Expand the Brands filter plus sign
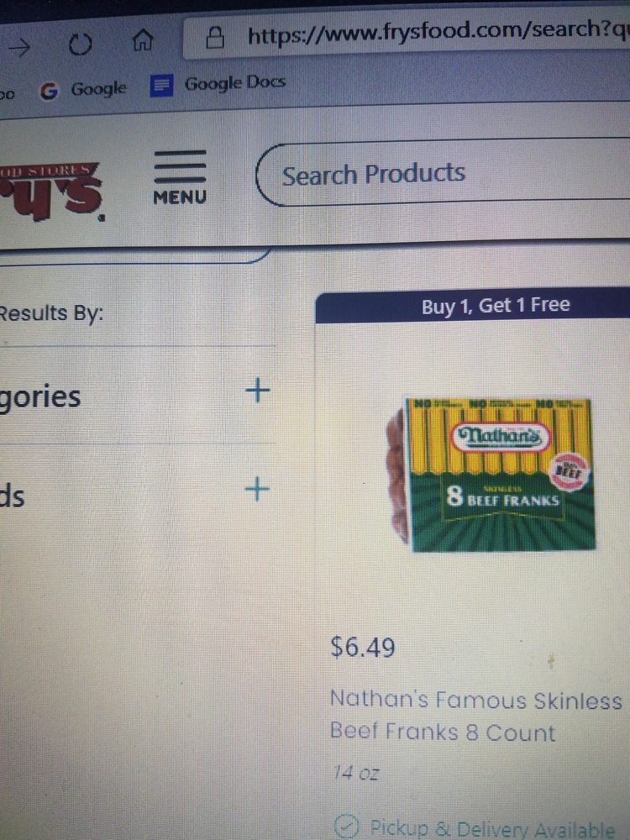This screenshot has height=840, width=630. pyautogui.click(x=257, y=489)
